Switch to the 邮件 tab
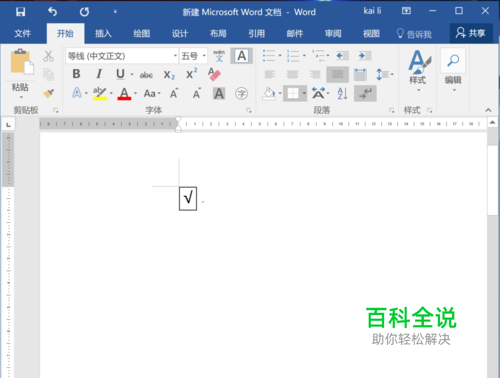This screenshot has height=378, width=500. point(295,33)
